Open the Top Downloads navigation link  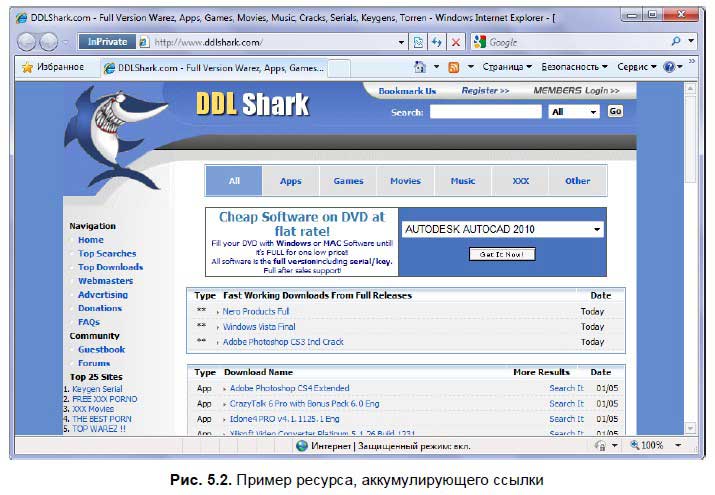click(x=110, y=267)
